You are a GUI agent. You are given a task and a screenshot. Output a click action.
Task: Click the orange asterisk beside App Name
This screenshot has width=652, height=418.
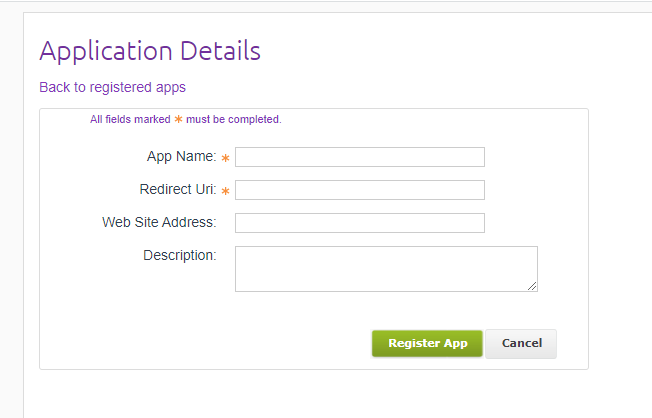point(225,158)
